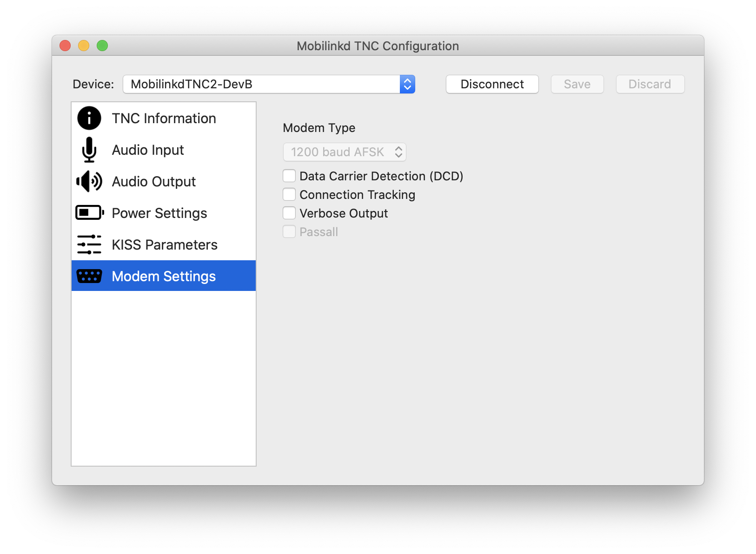Click the Device: label
This screenshot has height=554, width=756.
coord(93,84)
